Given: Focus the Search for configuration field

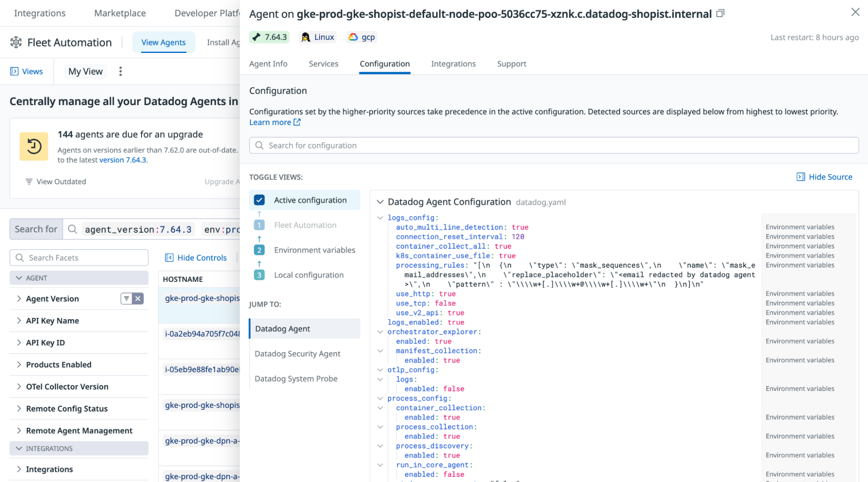Looking at the screenshot, I should (x=554, y=145).
